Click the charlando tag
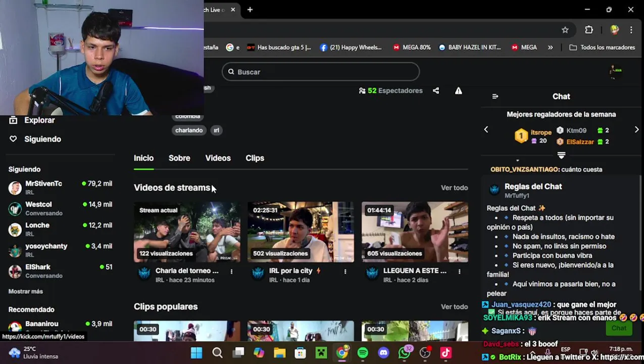Screen dimensions: 644x364 (x=189, y=130)
